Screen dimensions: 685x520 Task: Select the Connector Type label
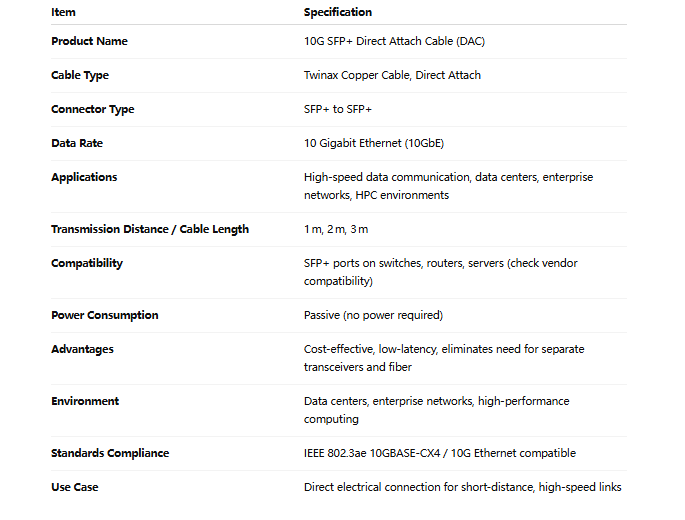pos(93,109)
